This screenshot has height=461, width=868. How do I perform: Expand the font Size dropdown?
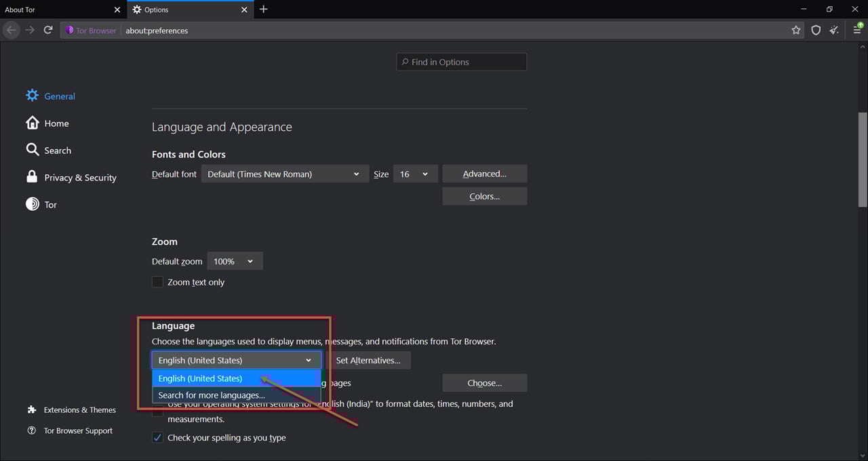(414, 174)
